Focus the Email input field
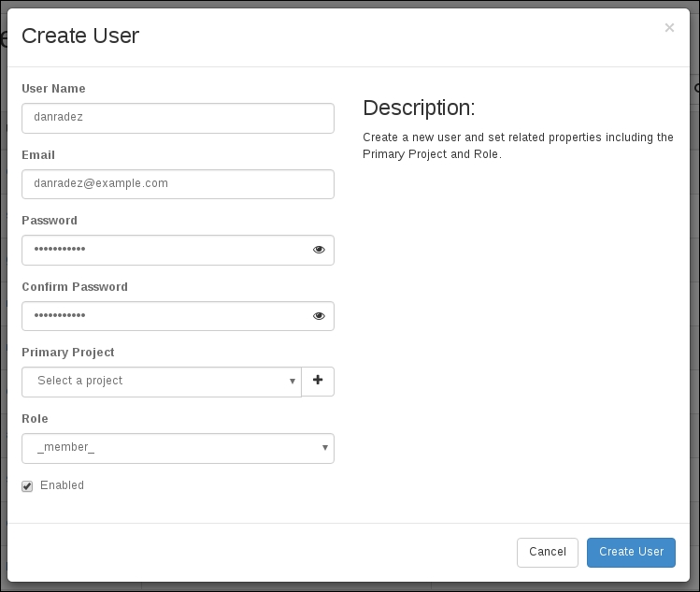 (178, 184)
